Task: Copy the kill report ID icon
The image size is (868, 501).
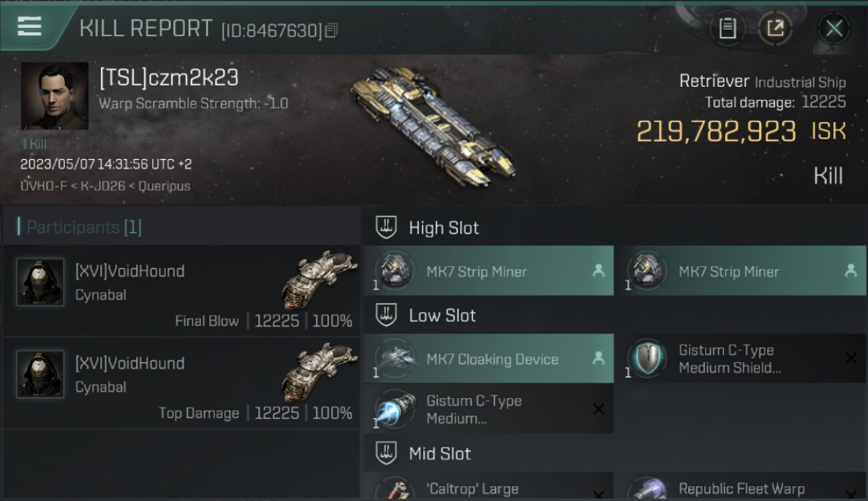Action: 331,31
